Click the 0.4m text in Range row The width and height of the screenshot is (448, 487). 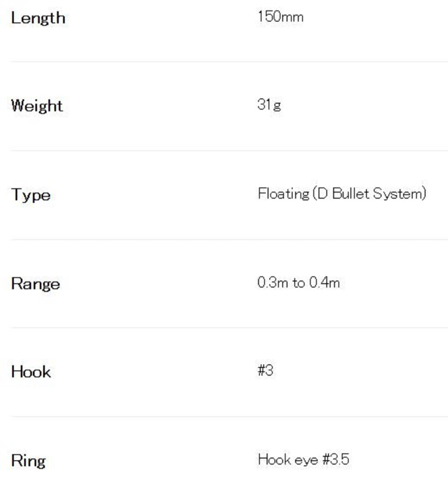pyautogui.click(x=324, y=283)
